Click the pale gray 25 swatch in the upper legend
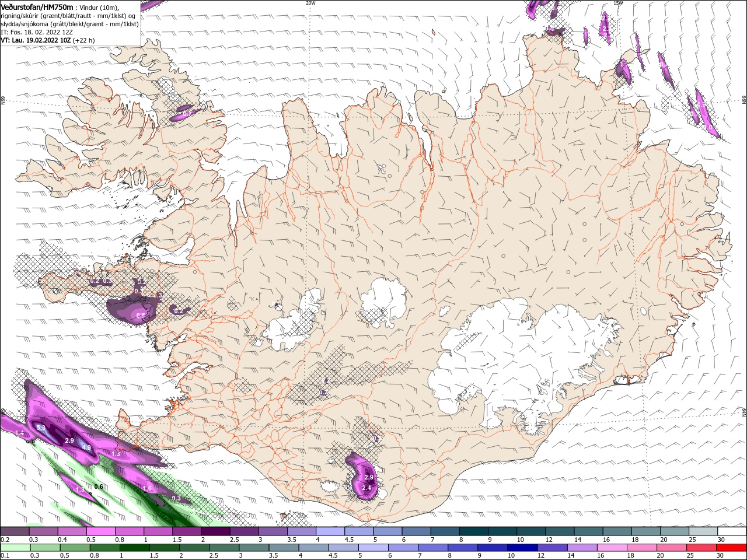747x560 pixels. (x=703, y=531)
